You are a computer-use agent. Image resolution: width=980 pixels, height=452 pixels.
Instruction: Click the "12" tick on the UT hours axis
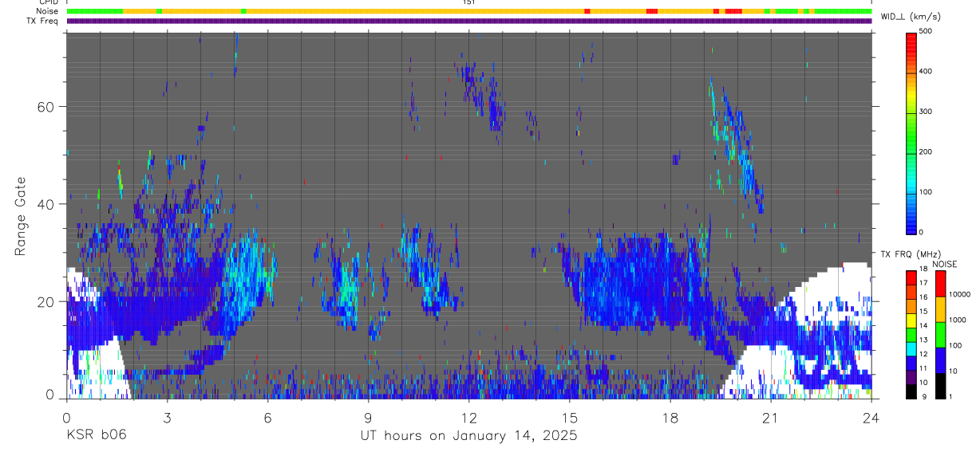coord(468,417)
